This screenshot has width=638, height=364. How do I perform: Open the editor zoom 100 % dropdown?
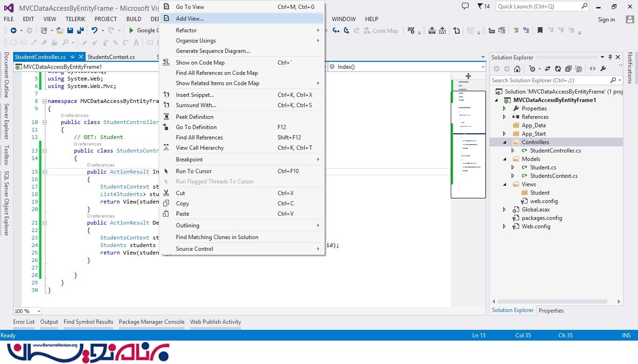38,311
